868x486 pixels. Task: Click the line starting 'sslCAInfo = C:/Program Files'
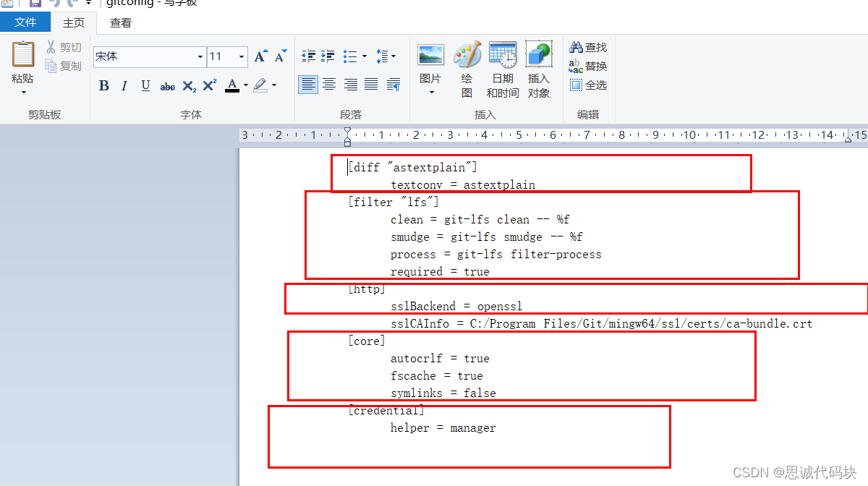click(x=602, y=323)
